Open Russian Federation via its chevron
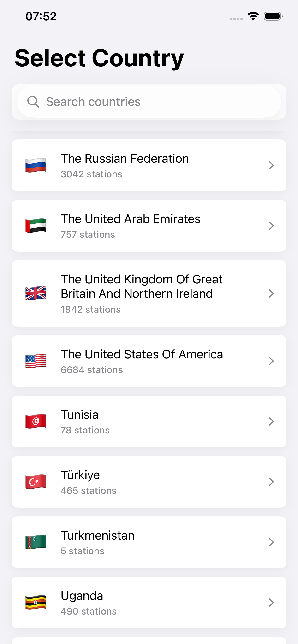 (x=271, y=165)
